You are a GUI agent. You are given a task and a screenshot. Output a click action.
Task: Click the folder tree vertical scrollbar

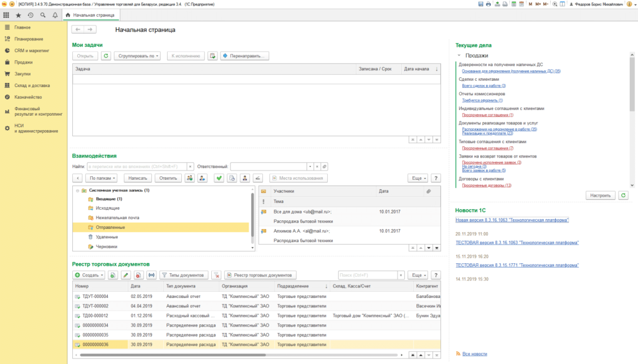coord(252,215)
